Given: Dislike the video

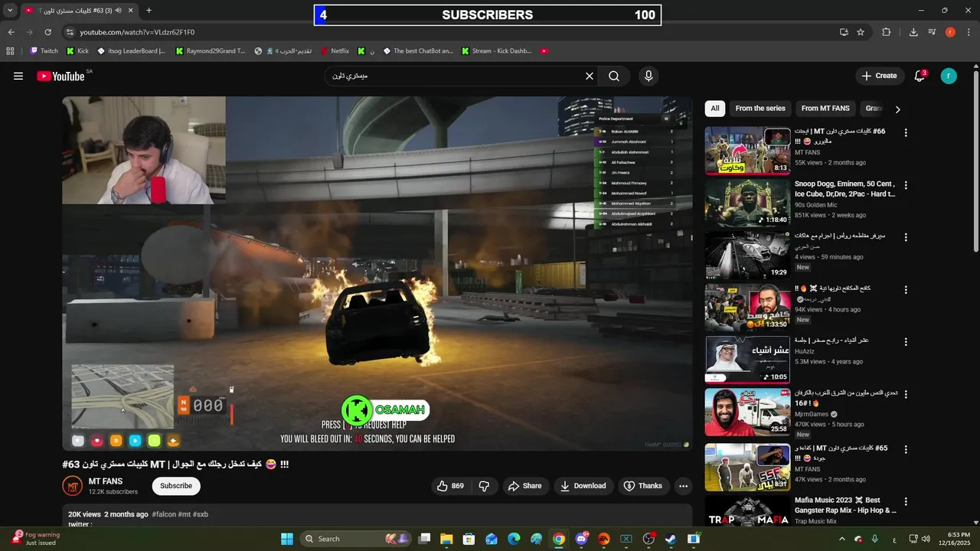Looking at the screenshot, I should pos(484,486).
